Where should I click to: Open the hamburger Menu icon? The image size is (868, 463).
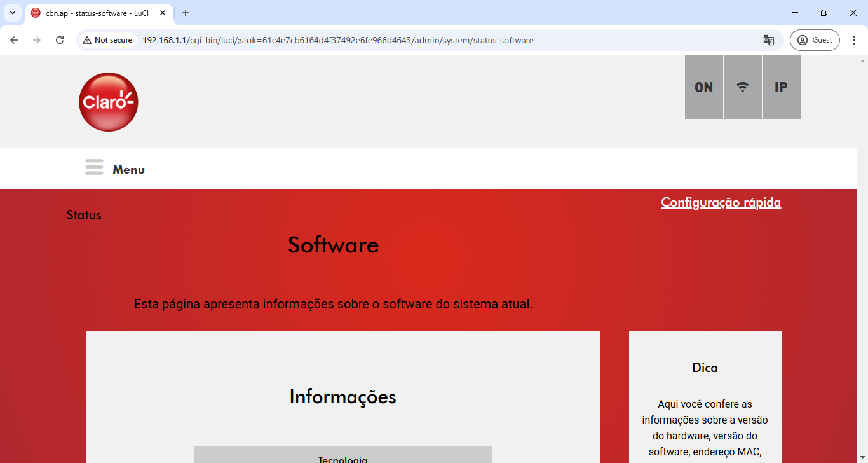94,167
